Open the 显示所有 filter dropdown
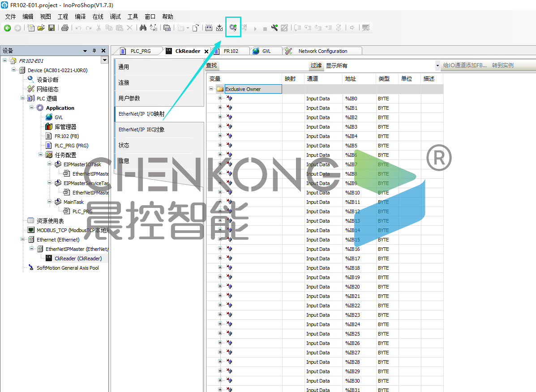Screen dimensions: 536x392 437,65
